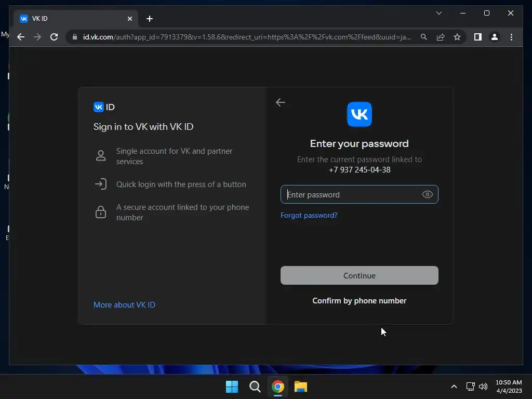Expand hidden system tray icons chevron
This screenshot has width=532, height=399.
point(454,387)
